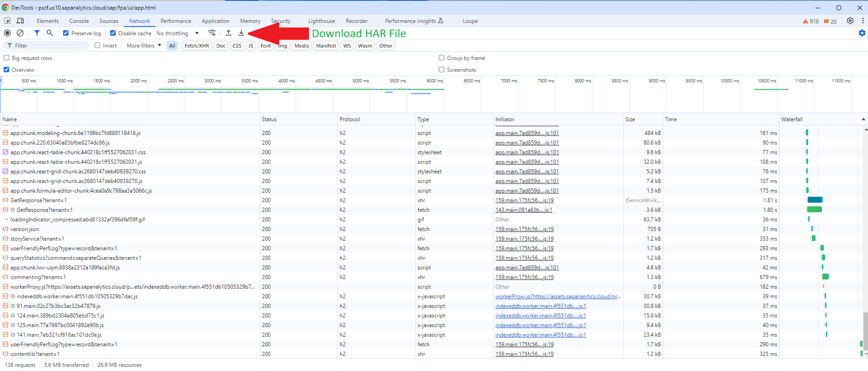
Task: Toggle Disable cache checkbox
Action: point(113,33)
